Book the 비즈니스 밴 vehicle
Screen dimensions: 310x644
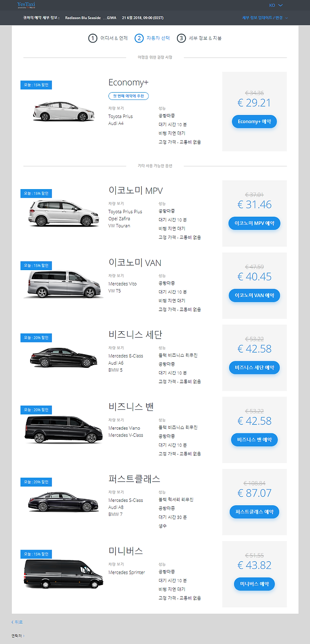[254, 440]
